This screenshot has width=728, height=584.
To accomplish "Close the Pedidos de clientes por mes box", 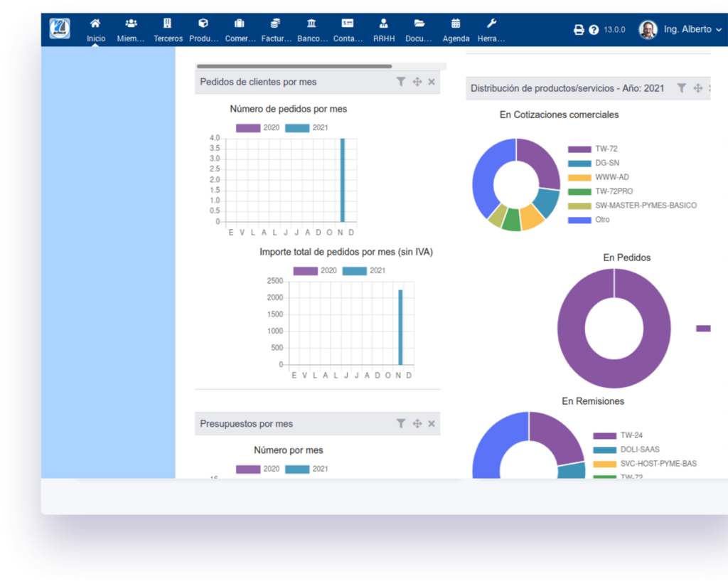I will 432,82.
